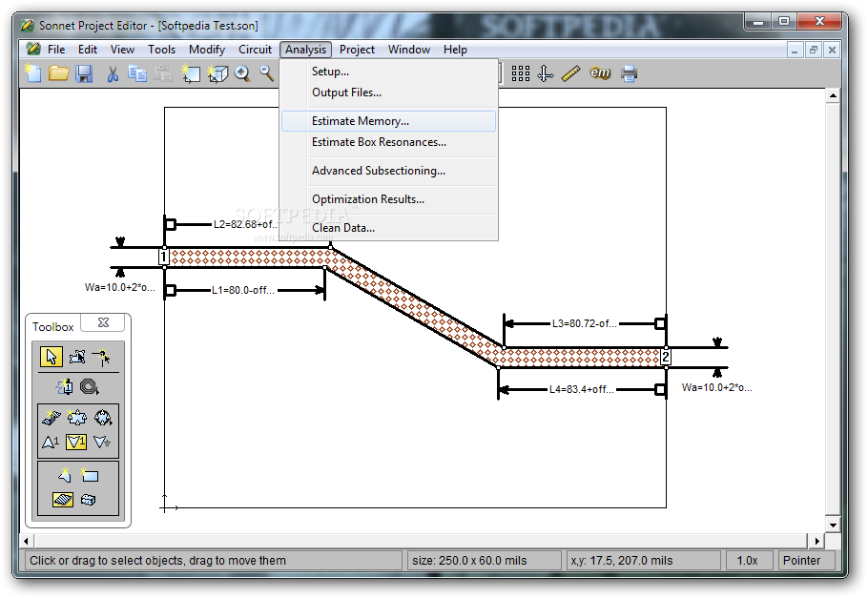Viewport: 868px width, 598px height.
Task: Click the Add Port tool in Toolbox
Action: point(65,386)
